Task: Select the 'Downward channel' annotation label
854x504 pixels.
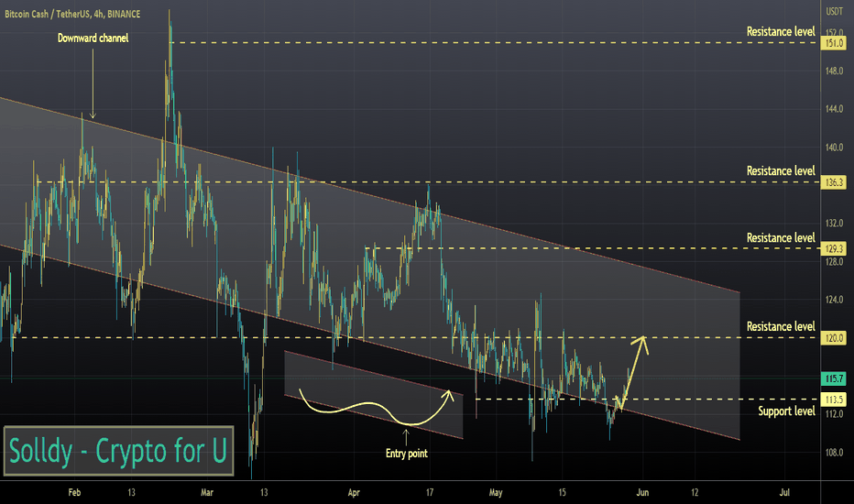Action: coord(93,38)
